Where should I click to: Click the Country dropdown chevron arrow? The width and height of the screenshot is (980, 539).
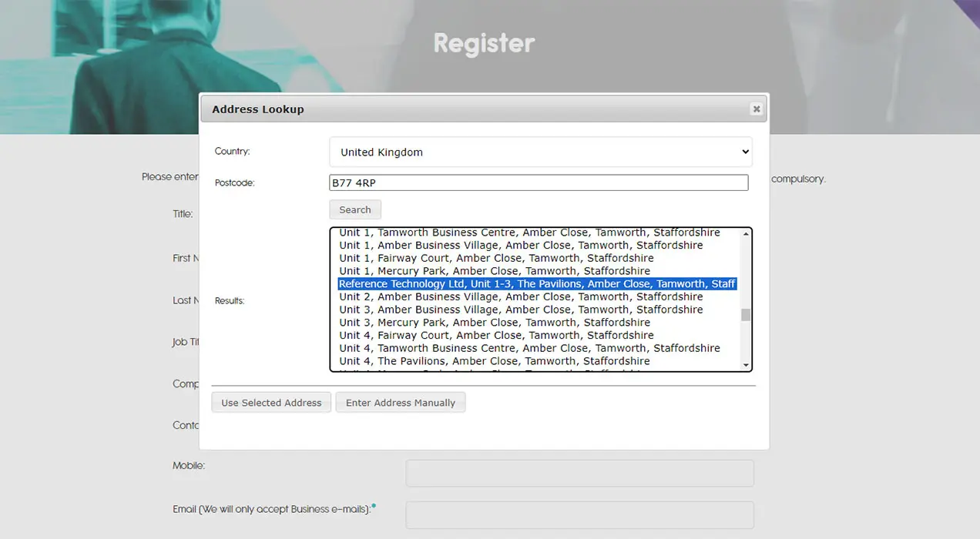point(744,152)
